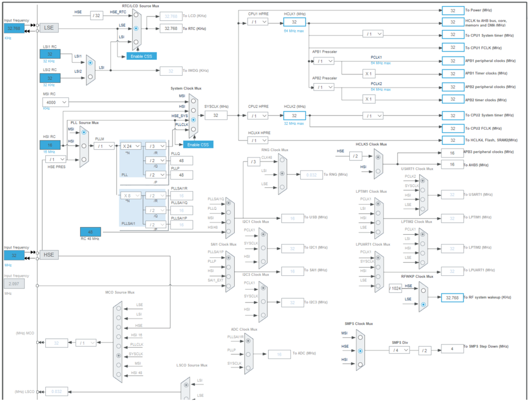Screen dimensions: 532x401
Task: Click Enable CSS under System Clock Mux
Action: [x=198, y=145]
